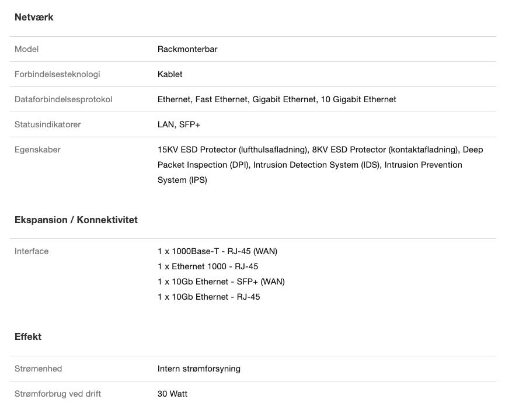This screenshot has height=420, width=505.
Task: Click the 1 x Ethernet 1000 RJ-45 line
Action: point(208,266)
